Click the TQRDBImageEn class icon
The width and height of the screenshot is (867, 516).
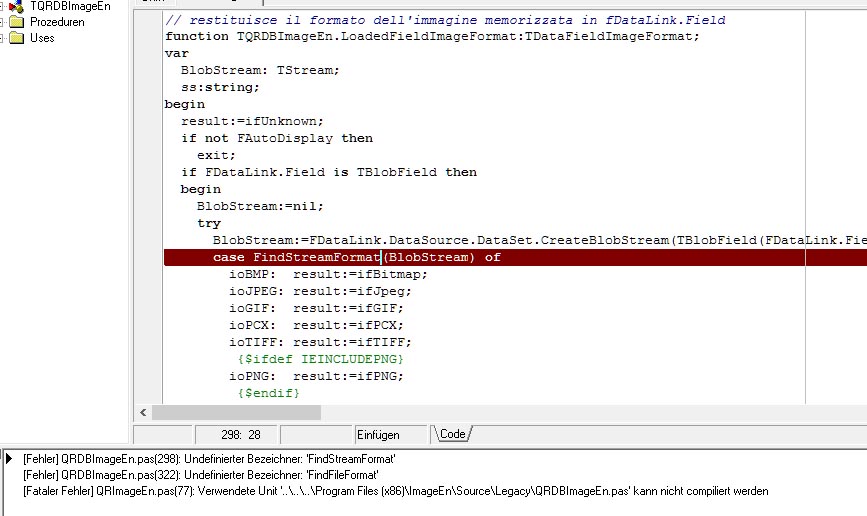coord(17,6)
